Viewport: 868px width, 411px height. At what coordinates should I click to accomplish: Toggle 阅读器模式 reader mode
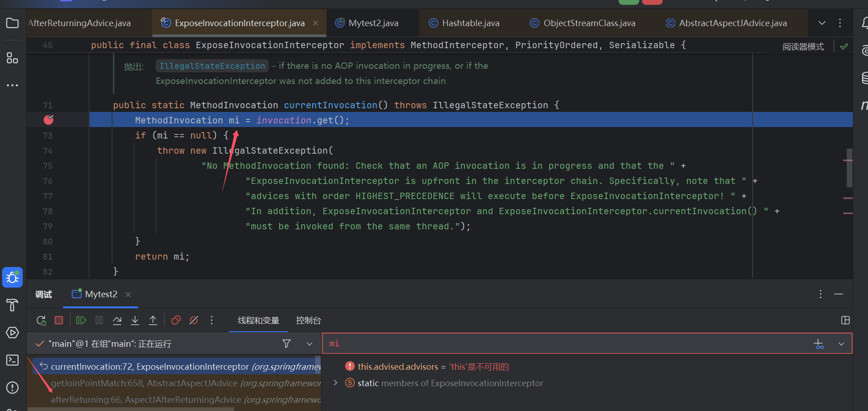coord(803,47)
